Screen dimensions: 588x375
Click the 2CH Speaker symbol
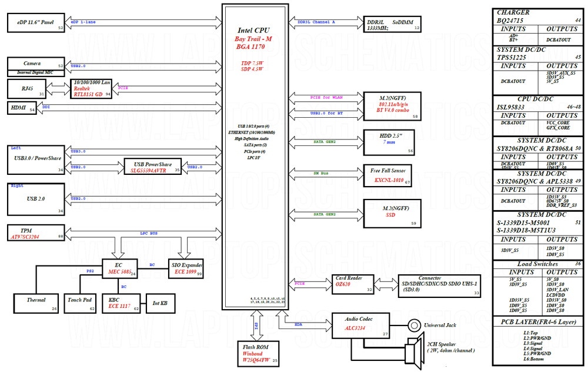415,351
